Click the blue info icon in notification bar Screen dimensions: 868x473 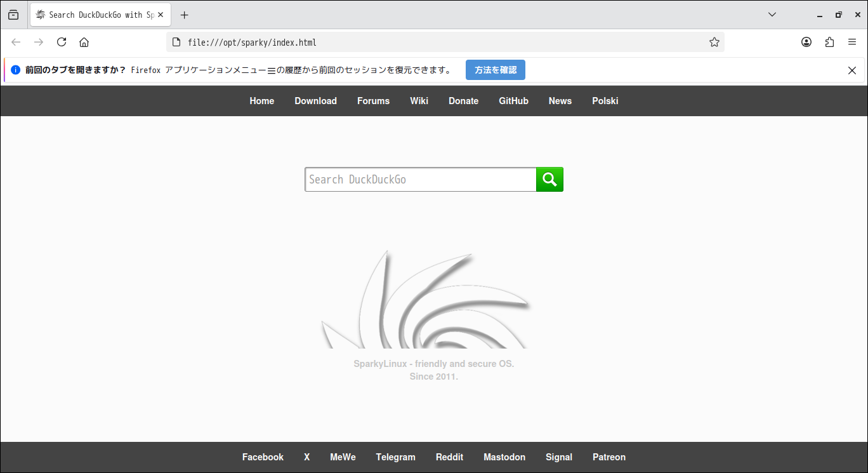(16, 70)
